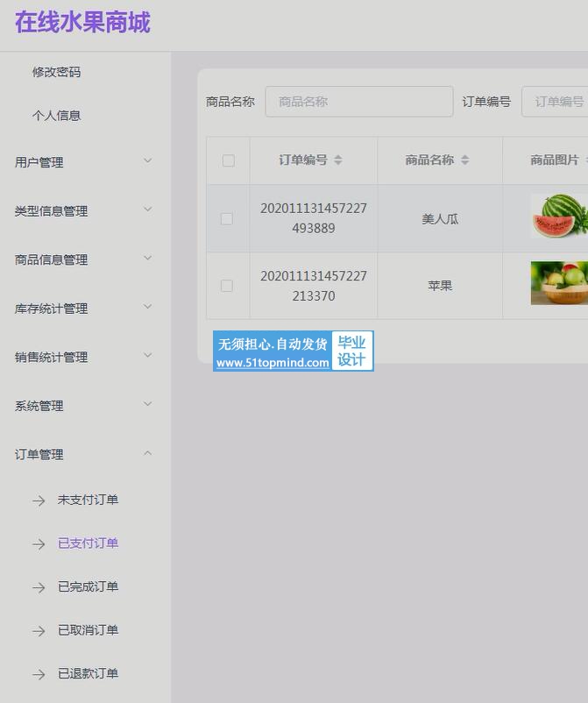Click the 销售统计管理 menu label
Screen dimensions: 588x703
coord(51,358)
